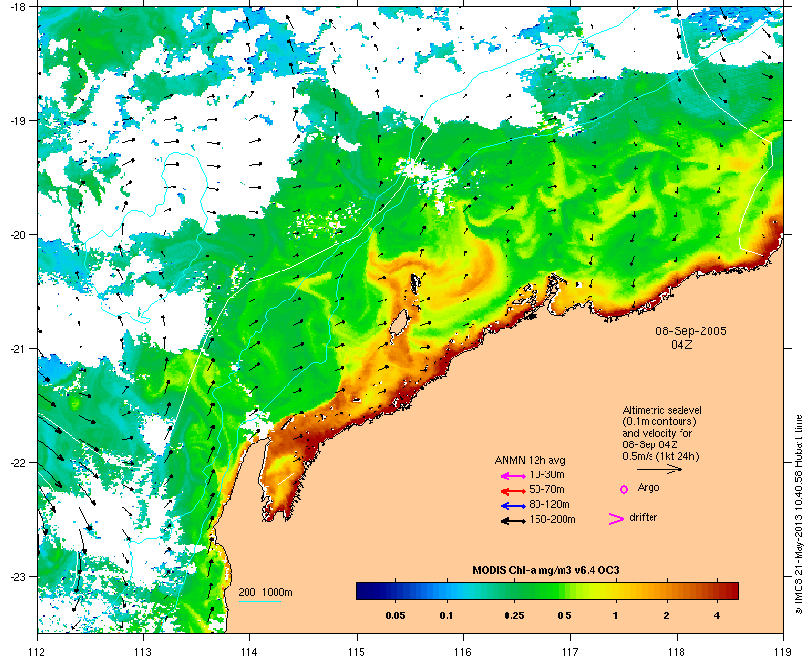Click the latitude axis label '-23'
Viewport: 812px width, 657px height.
17,576
